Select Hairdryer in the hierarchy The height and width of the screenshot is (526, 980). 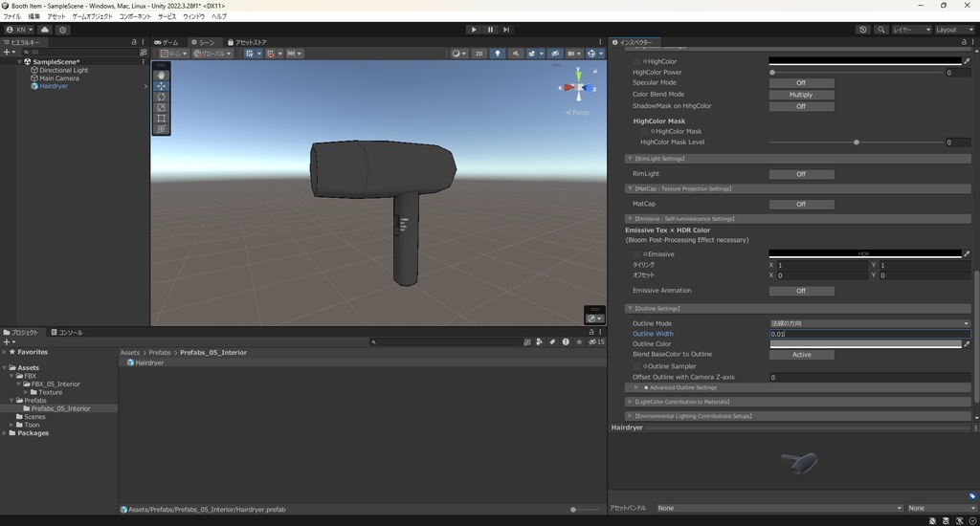[x=54, y=86]
